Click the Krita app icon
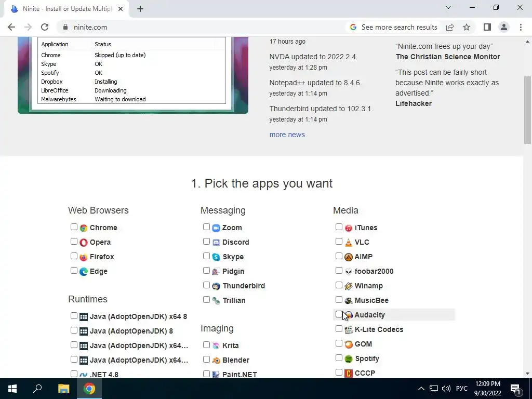The height and width of the screenshot is (399, 532). click(x=216, y=345)
